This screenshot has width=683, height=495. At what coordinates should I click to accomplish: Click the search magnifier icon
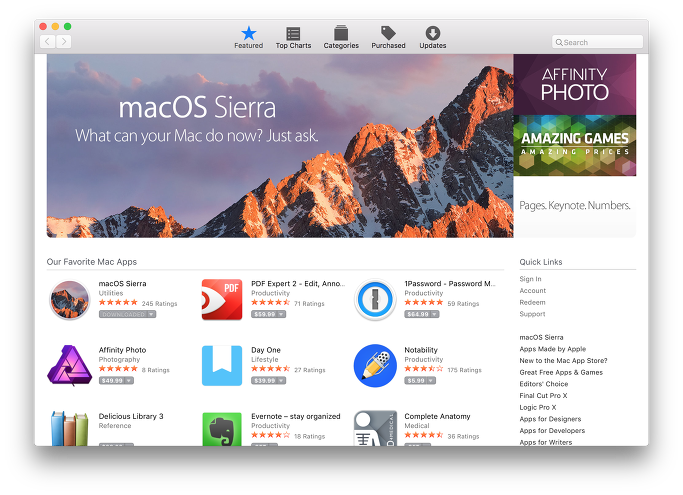click(559, 43)
